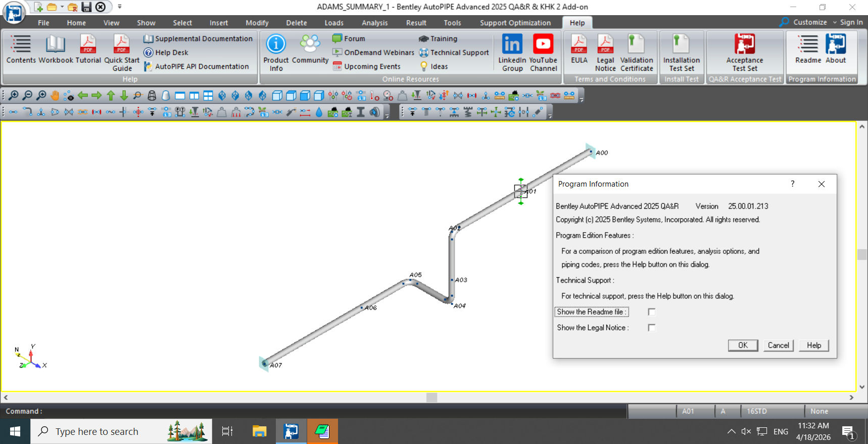
Task: Enable Show the Readme file checkbox
Action: (x=652, y=312)
